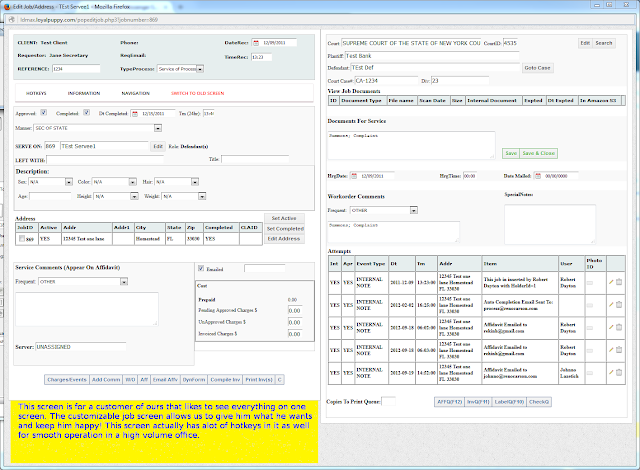Click the court Search button
This screenshot has width=640, height=470.
click(x=604, y=43)
